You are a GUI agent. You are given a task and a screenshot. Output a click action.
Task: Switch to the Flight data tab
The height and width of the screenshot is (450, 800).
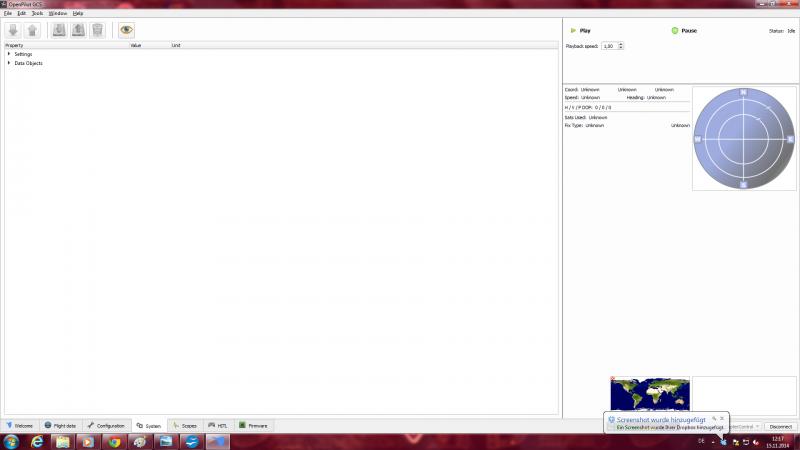60,426
